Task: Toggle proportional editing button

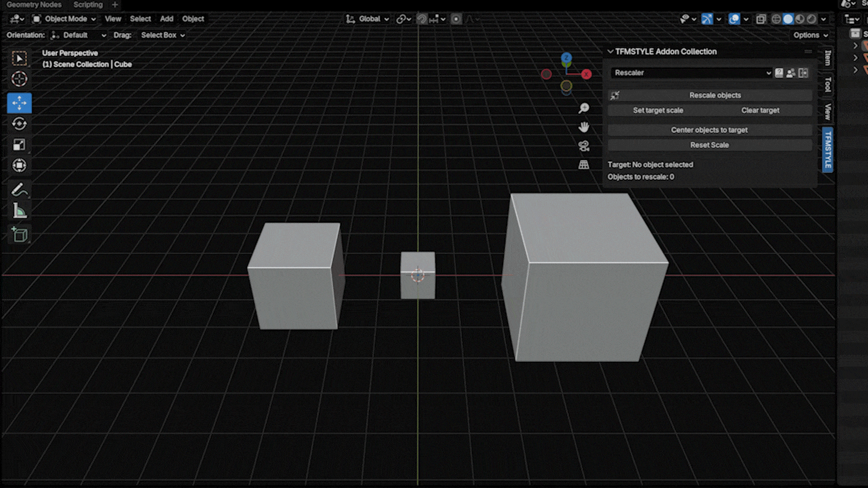Action: pyautogui.click(x=456, y=19)
